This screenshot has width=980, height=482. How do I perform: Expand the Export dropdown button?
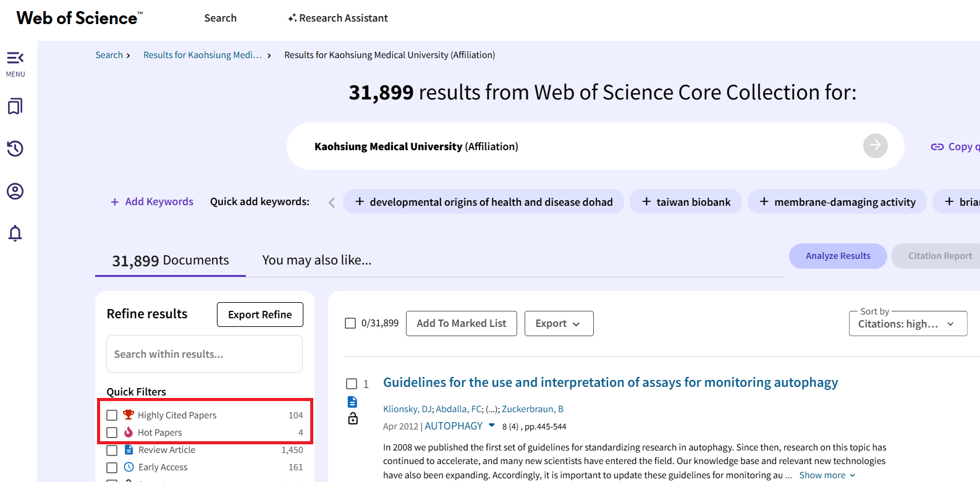[559, 323]
